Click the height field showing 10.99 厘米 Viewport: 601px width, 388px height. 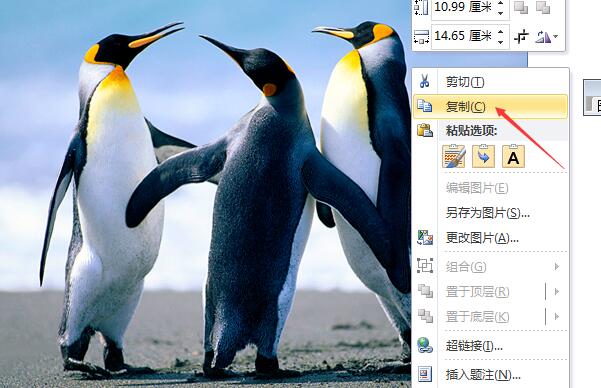coord(464,7)
